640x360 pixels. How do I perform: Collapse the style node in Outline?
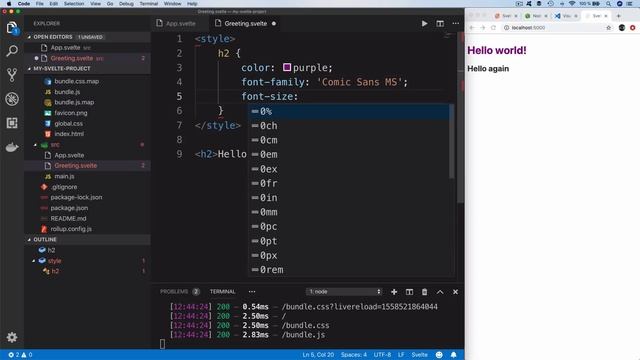click(x=34, y=260)
